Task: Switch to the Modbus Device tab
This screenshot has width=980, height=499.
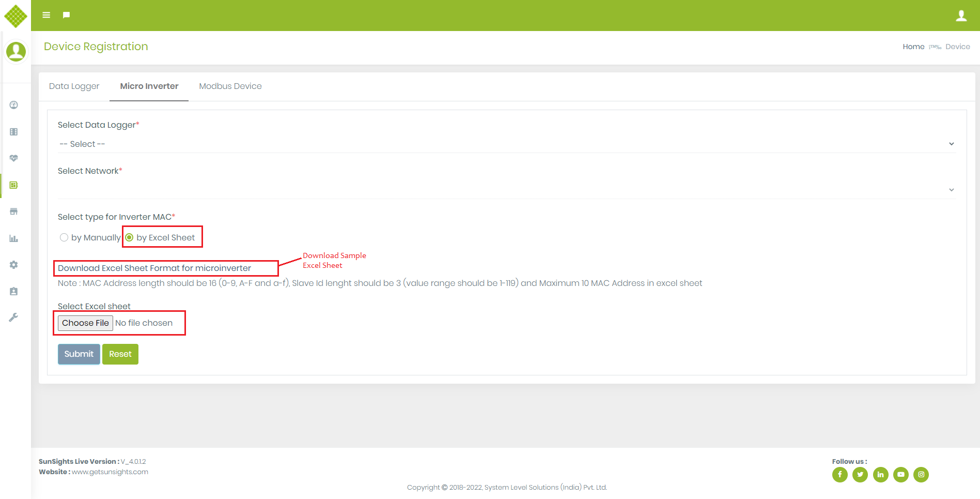Action: [230, 86]
